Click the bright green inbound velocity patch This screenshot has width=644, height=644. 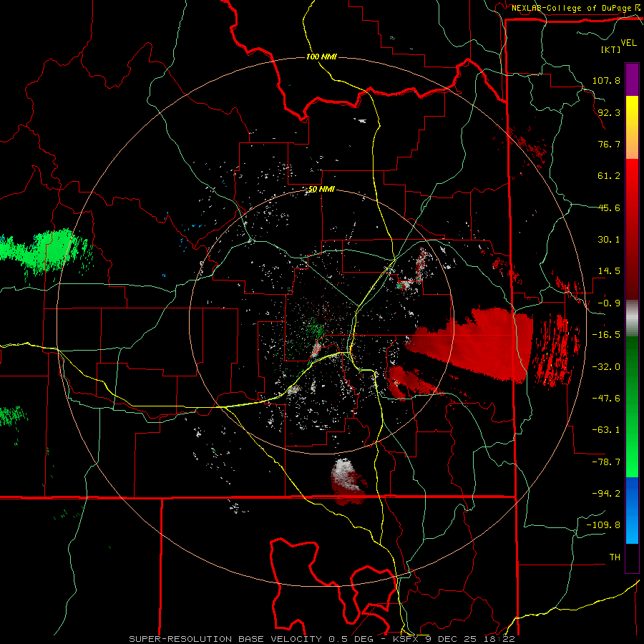pos(46,251)
